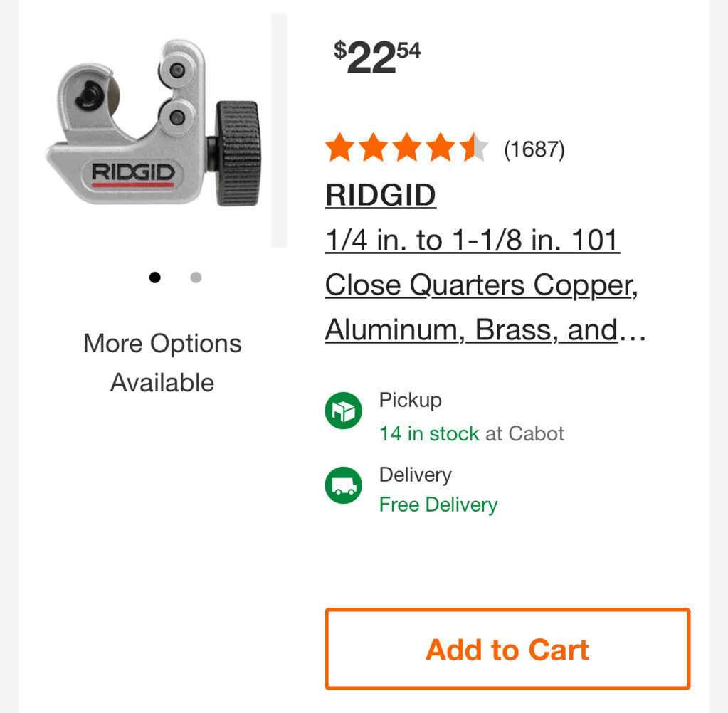Click the $22.54 price

(x=377, y=57)
